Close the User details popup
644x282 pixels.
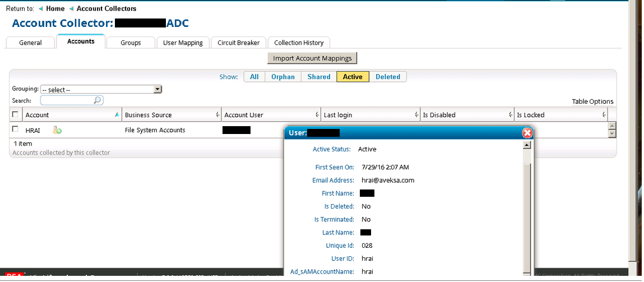point(527,133)
